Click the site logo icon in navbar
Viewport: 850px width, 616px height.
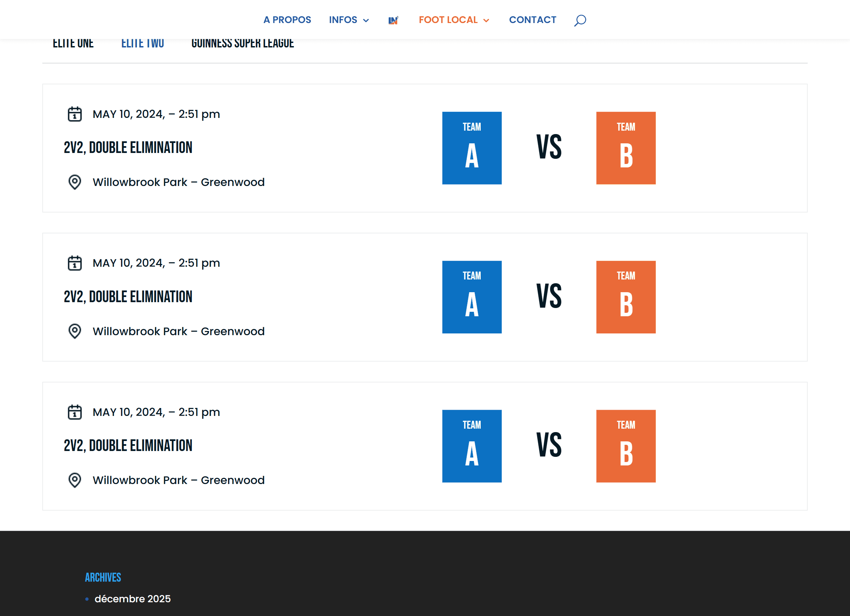(393, 20)
